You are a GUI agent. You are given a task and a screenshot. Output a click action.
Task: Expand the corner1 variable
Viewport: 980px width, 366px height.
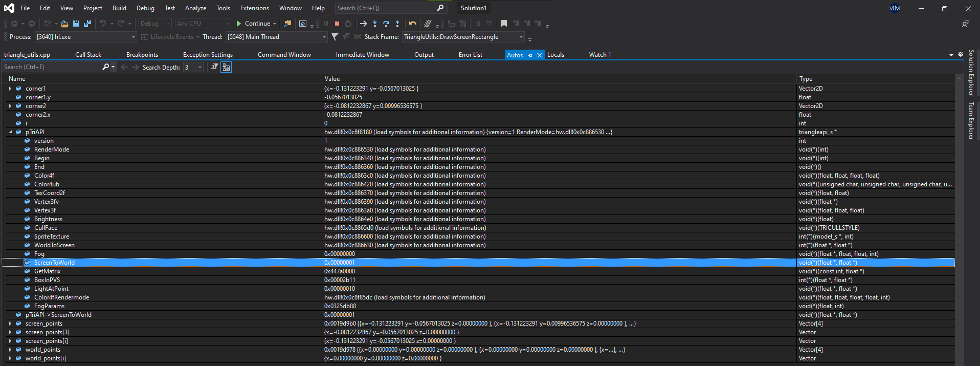point(10,89)
